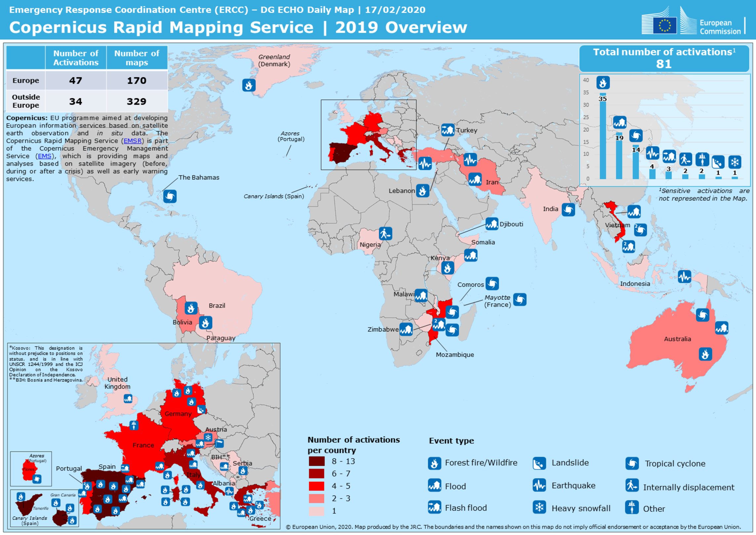Image resolution: width=756 pixels, height=535 pixels.
Task: Open the EMSR hyperlink
Action: pyautogui.click(x=132, y=141)
